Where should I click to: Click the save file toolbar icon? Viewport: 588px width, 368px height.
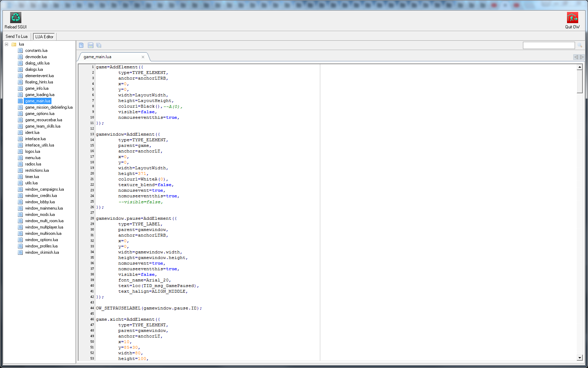(x=90, y=45)
